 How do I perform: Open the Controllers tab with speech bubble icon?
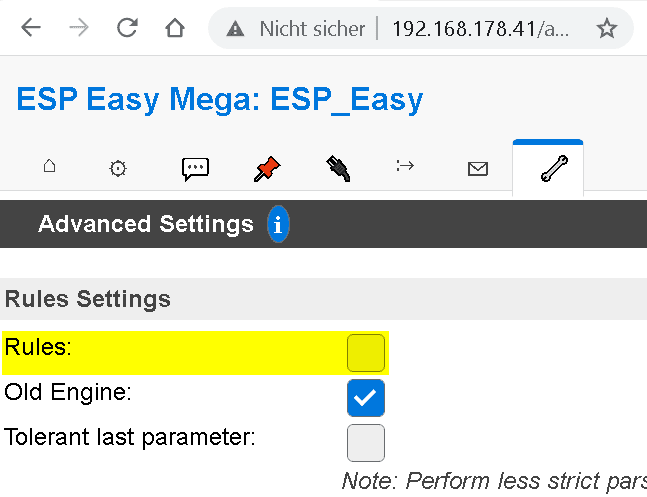click(x=195, y=169)
